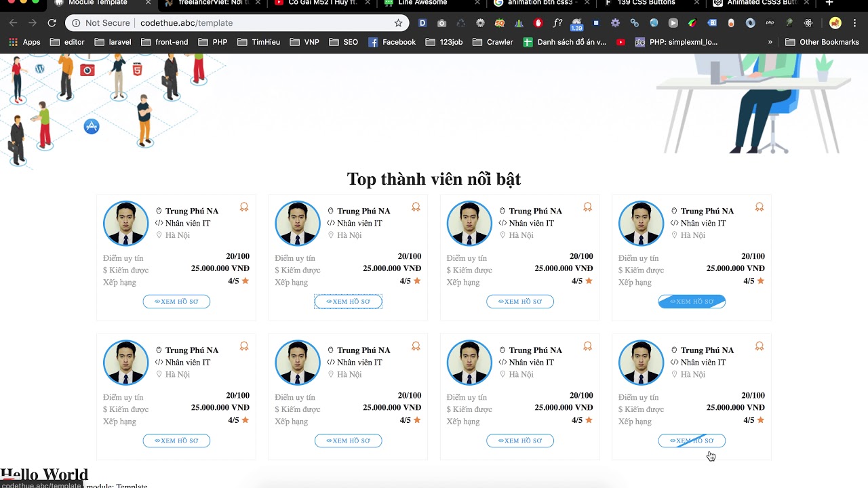Click the blue-filled XEM HỒ SƠ, fourth top-row card

(x=692, y=302)
